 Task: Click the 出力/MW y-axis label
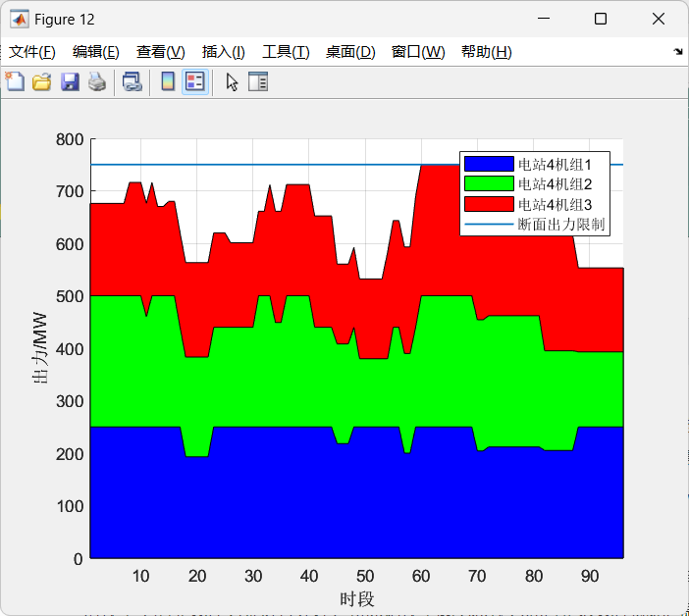(41, 350)
